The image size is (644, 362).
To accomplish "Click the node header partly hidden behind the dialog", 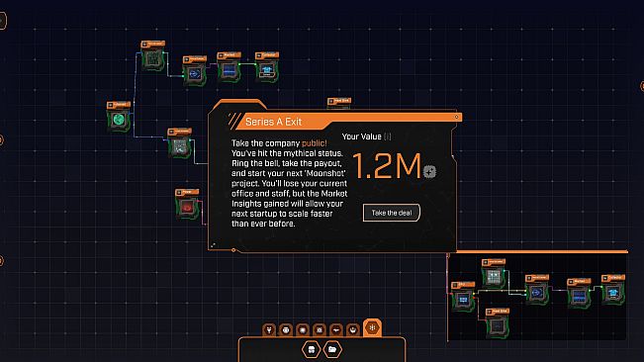I will (339, 101).
